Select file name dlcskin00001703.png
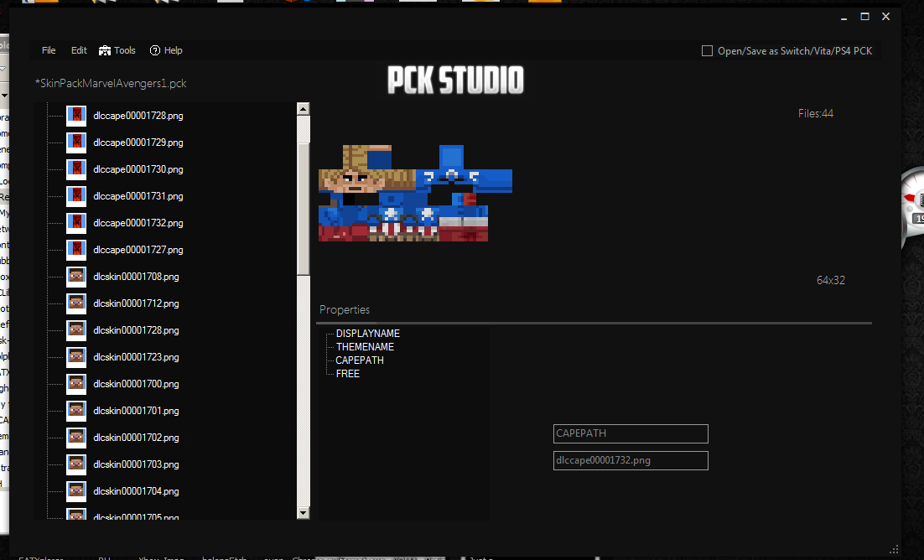 pos(136,464)
